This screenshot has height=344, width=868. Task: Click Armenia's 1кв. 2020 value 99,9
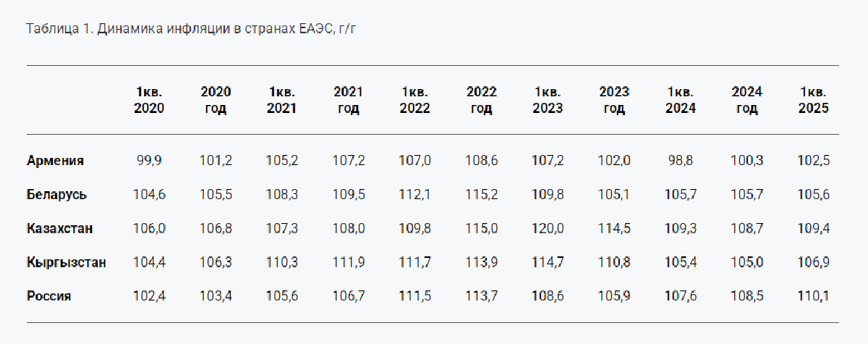[149, 161]
